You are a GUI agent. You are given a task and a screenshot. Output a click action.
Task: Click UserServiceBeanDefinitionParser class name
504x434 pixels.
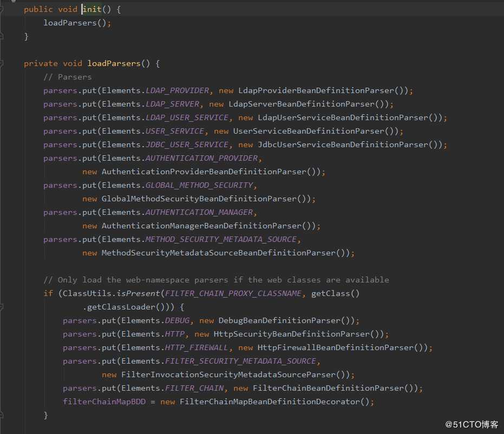click(x=309, y=131)
